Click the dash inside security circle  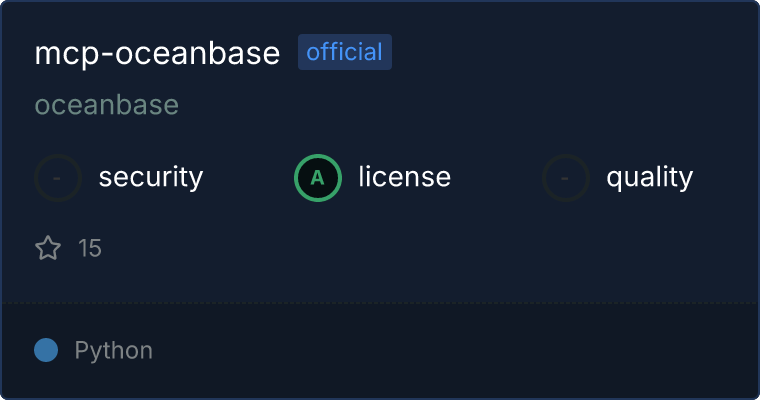click(x=57, y=178)
